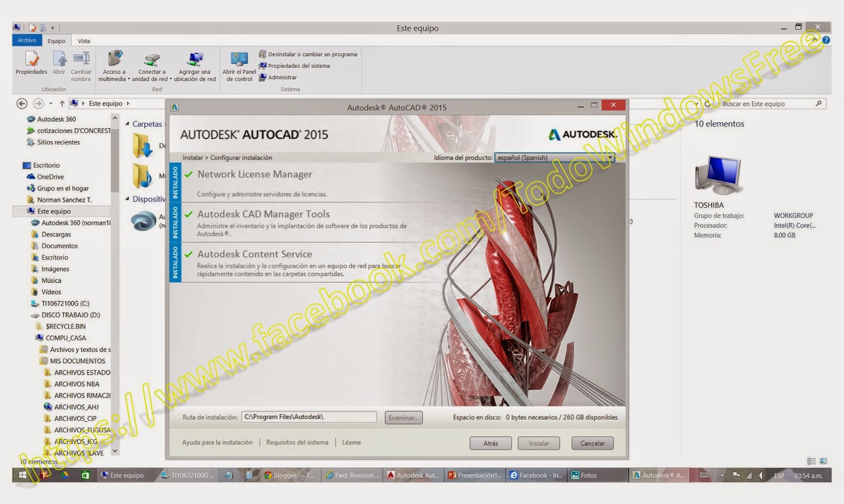The width and height of the screenshot is (844, 504).
Task: Select drive TI10672100G (C:)
Action: tap(60, 304)
